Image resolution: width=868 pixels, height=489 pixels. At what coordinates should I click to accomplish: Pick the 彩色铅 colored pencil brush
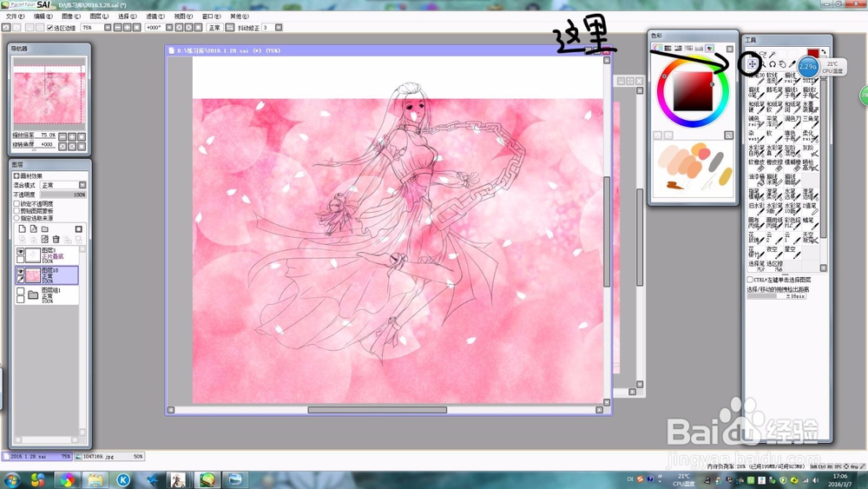pyautogui.click(x=792, y=224)
